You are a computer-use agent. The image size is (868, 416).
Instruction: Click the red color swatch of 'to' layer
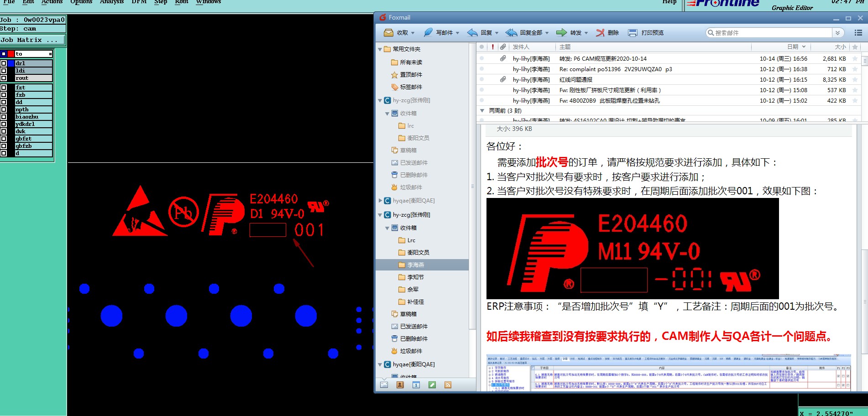11,54
